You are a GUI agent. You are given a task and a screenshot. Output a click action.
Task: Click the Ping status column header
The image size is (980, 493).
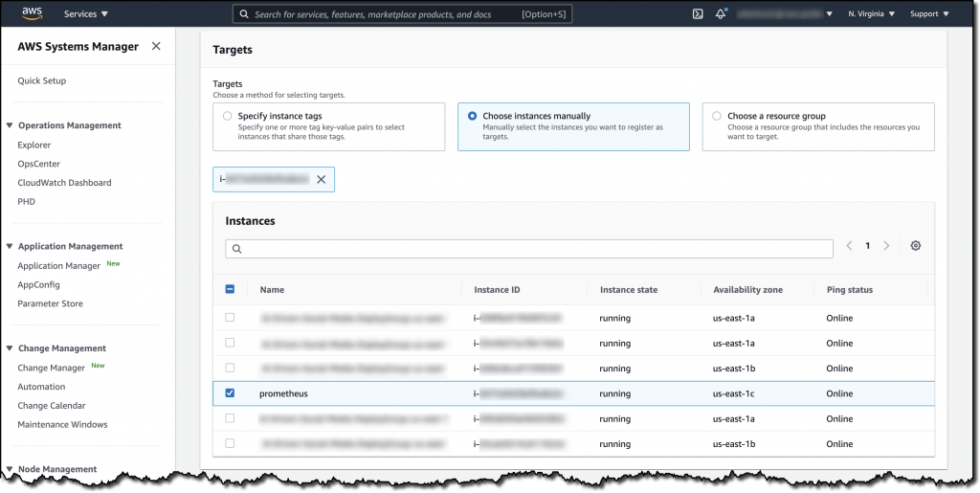[x=850, y=289]
